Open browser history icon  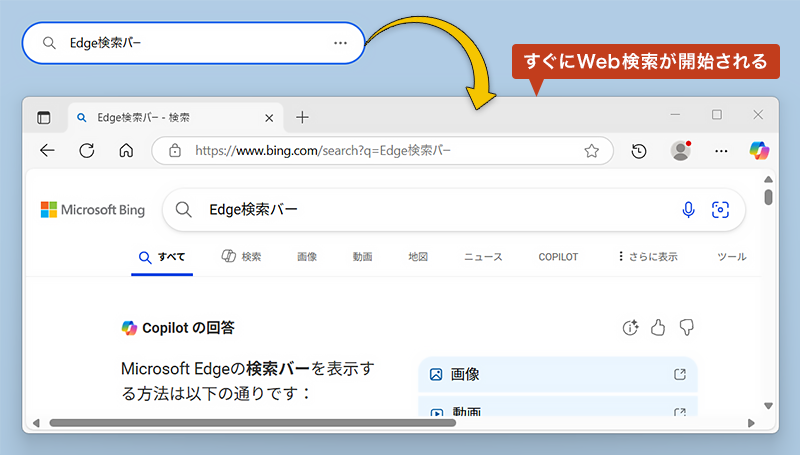(639, 151)
